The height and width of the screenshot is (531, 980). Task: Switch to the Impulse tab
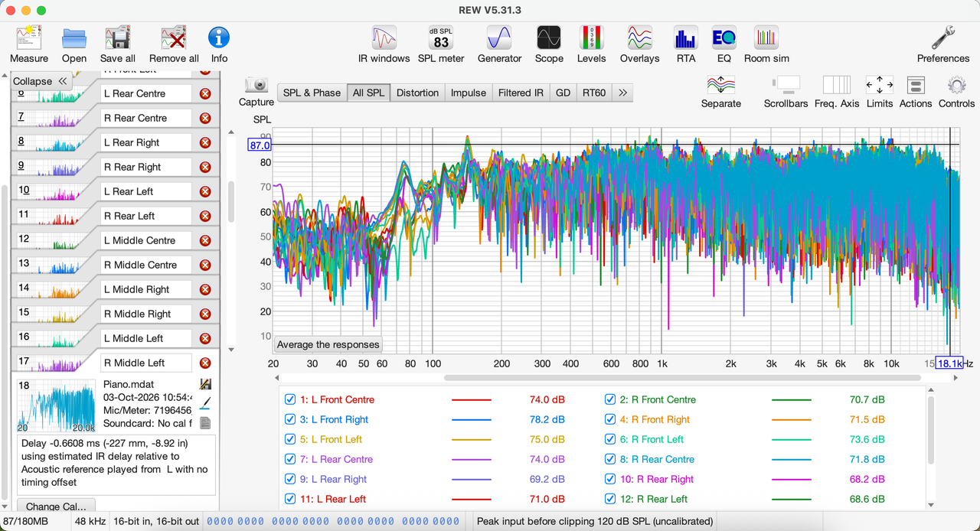click(x=469, y=93)
